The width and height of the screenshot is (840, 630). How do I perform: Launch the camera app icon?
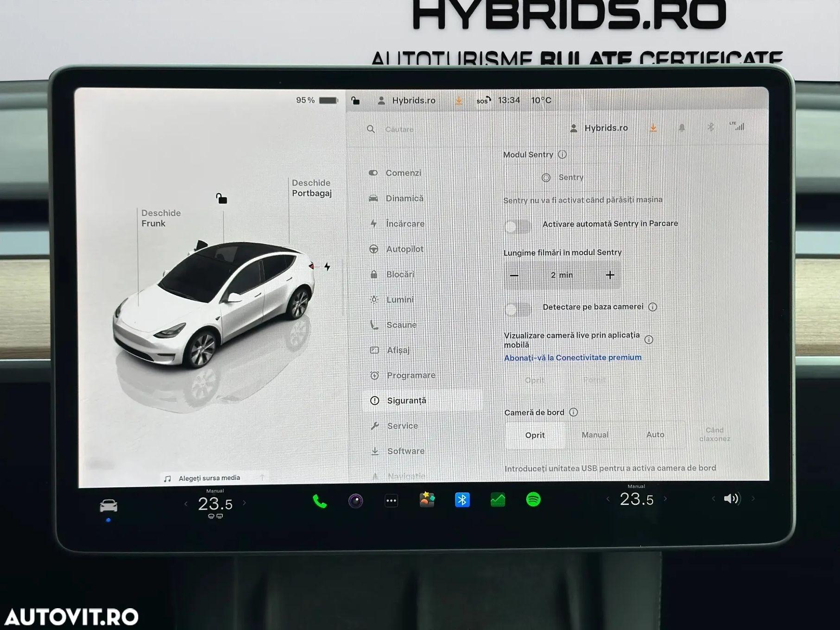[355, 501]
